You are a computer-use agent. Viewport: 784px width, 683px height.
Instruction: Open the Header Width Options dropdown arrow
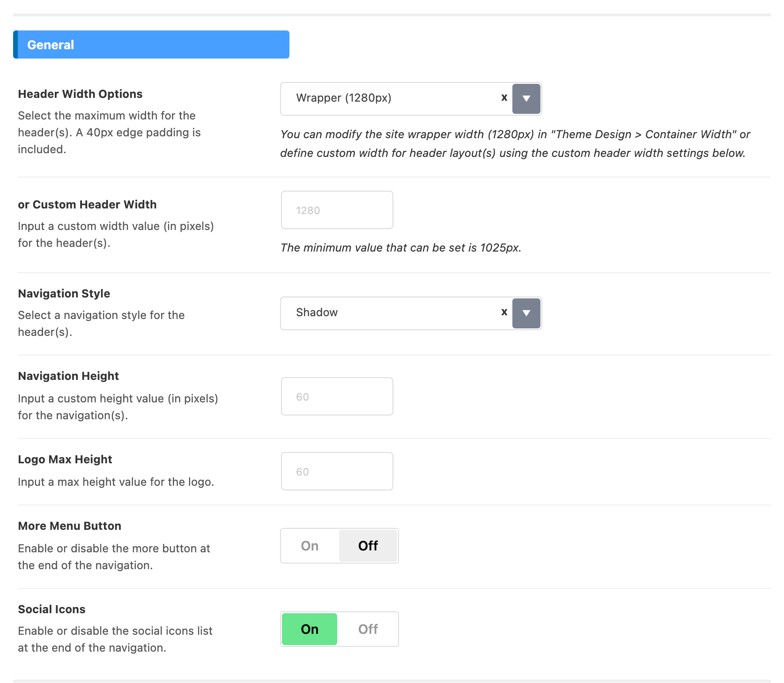pyautogui.click(x=526, y=99)
